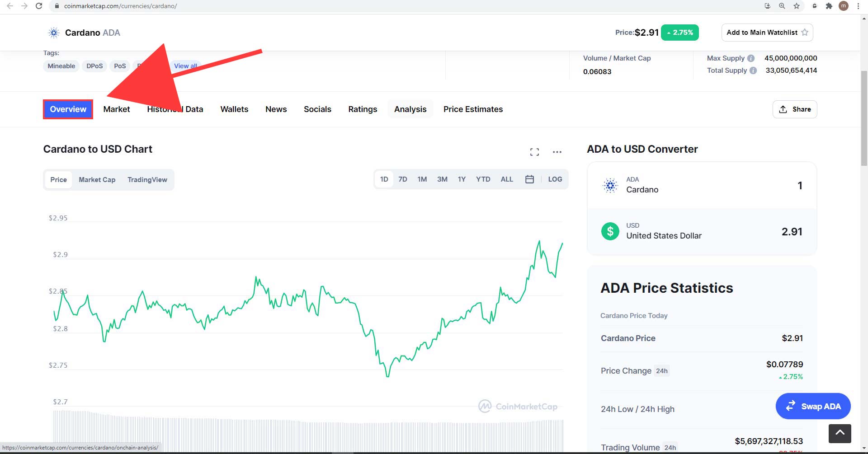Toggle LOG scale on the chart
Image resolution: width=868 pixels, height=454 pixels.
coord(555,179)
